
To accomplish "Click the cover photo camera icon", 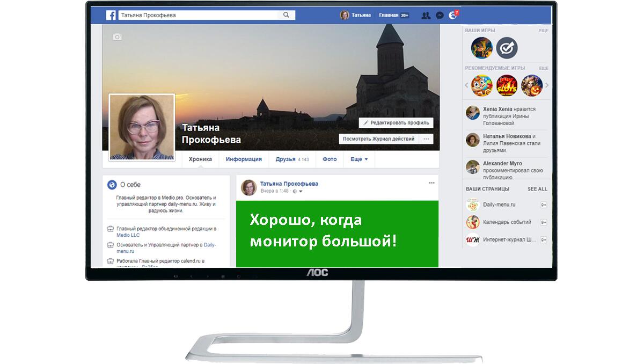I will [117, 37].
